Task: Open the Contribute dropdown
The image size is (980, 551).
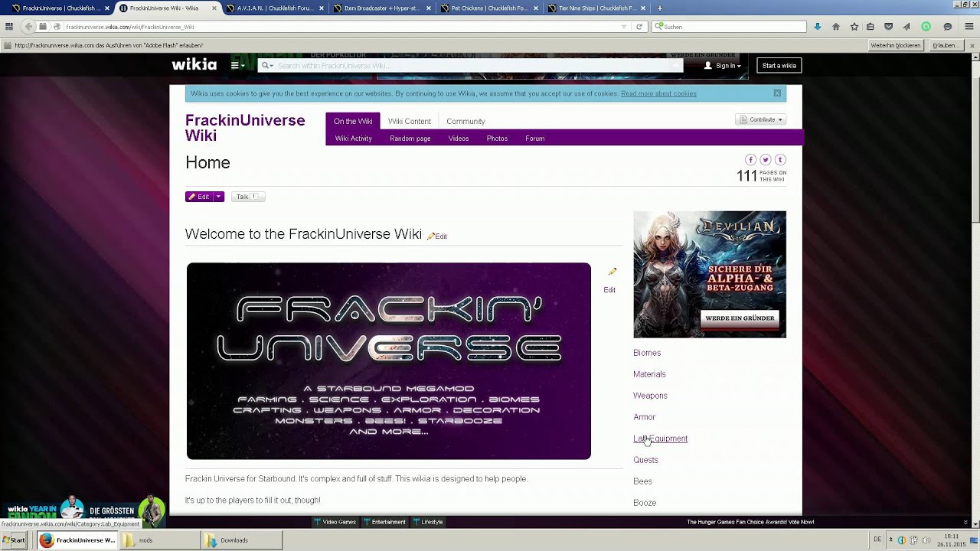Action: tap(760, 119)
